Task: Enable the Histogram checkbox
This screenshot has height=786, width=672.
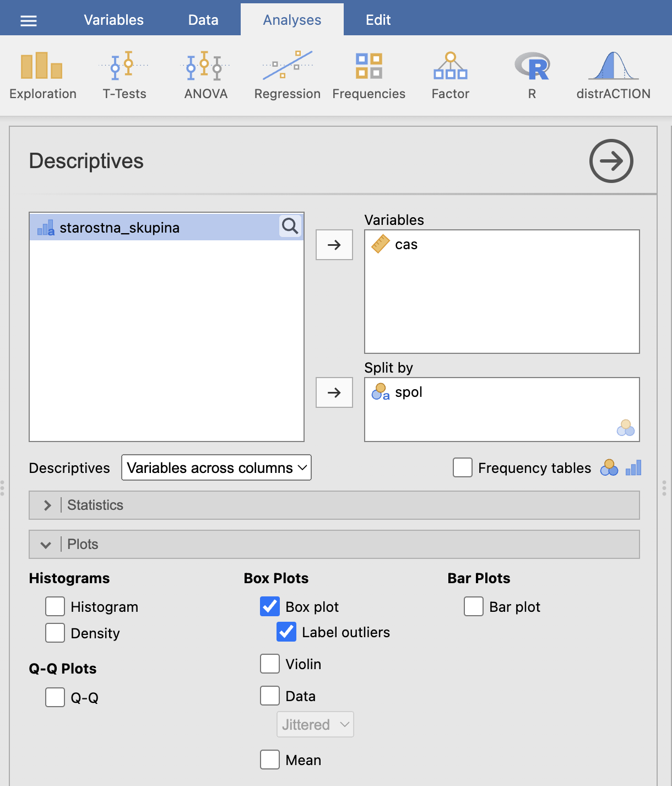Action: click(x=55, y=606)
